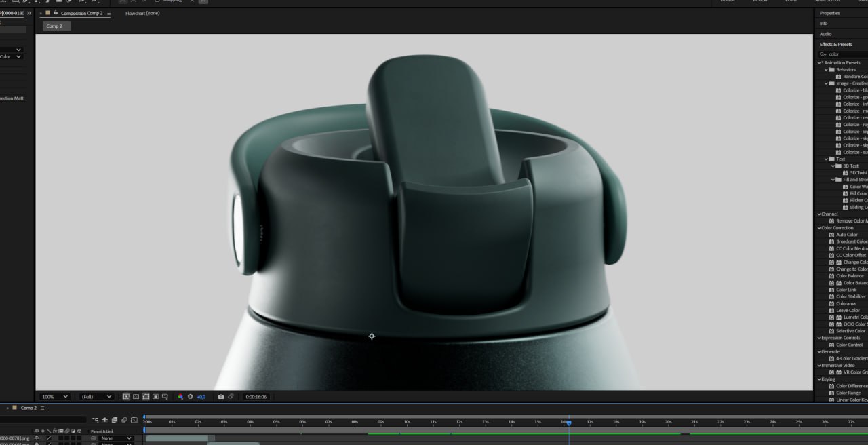This screenshot has width=868, height=445.
Task: Open the Graph Editor icon
Action: tap(134, 420)
